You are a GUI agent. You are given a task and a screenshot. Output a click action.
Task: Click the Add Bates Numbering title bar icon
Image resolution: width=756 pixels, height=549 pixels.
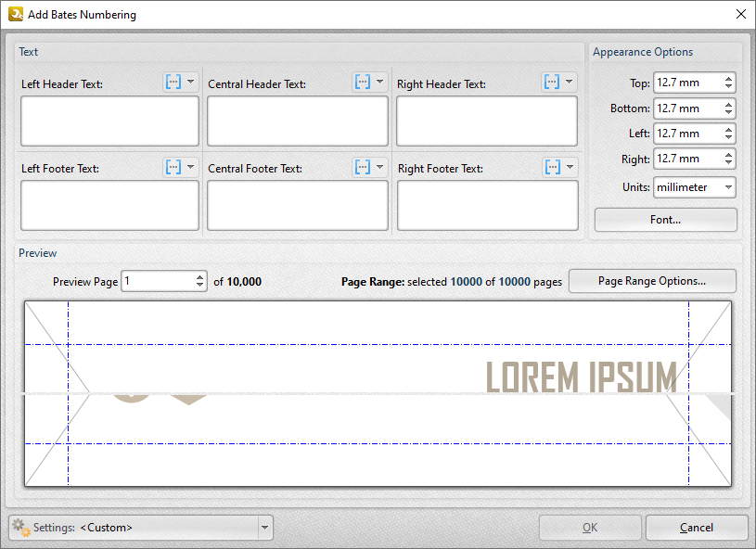pyautogui.click(x=15, y=14)
